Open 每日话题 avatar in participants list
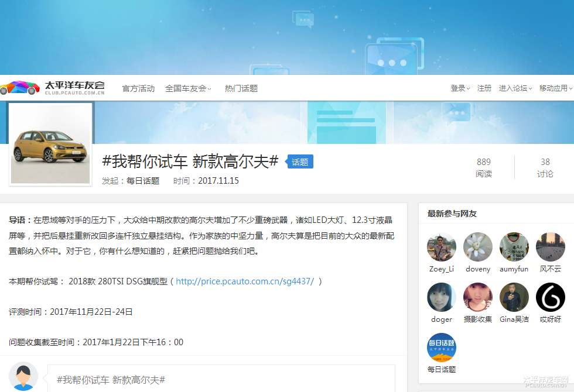Image resolution: width=574 pixels, height=392 pixels. pyautogui.click(x=441, y=348)
